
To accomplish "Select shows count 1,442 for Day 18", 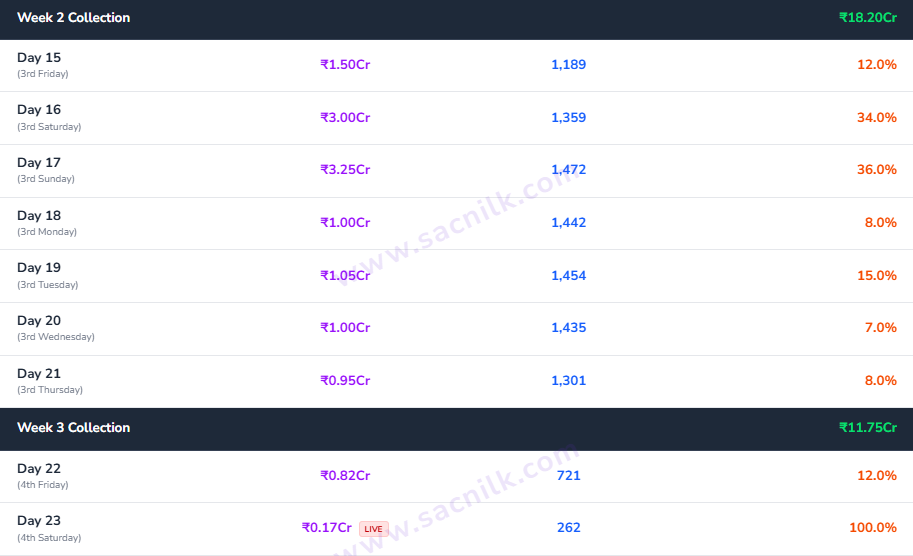I will coord(568,222).
